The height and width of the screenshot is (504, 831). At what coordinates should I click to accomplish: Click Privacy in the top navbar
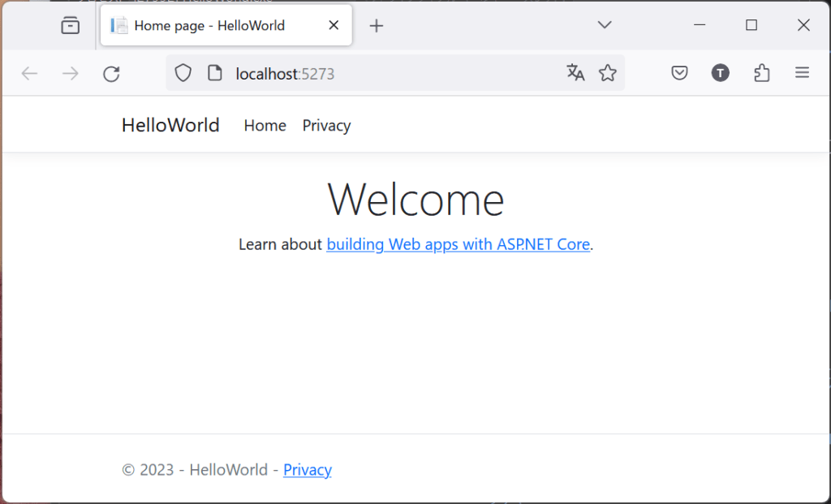[326, 126]
